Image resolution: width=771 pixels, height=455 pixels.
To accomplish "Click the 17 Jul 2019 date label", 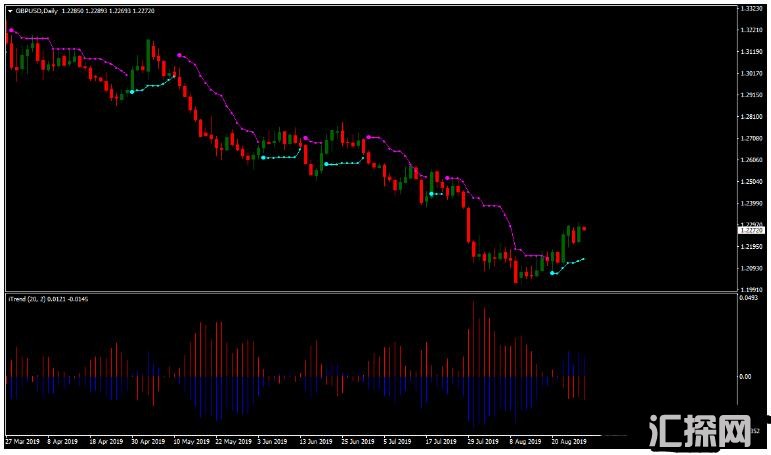I will pos(441,441).
